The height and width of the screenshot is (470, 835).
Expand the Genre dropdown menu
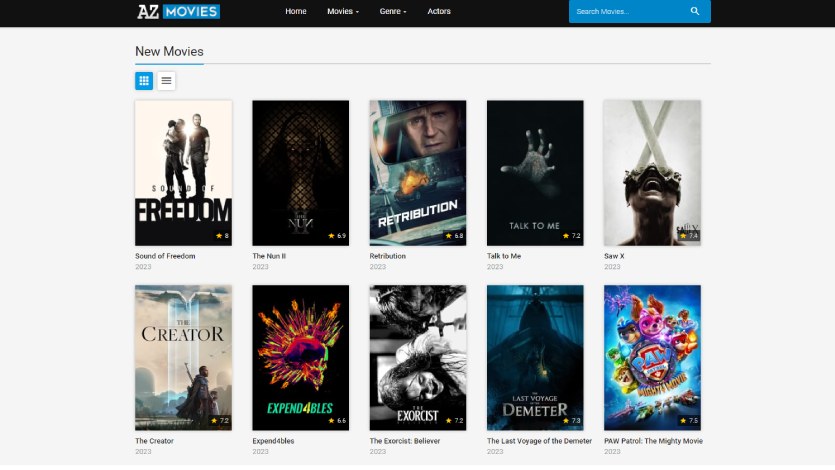[393, 11]
